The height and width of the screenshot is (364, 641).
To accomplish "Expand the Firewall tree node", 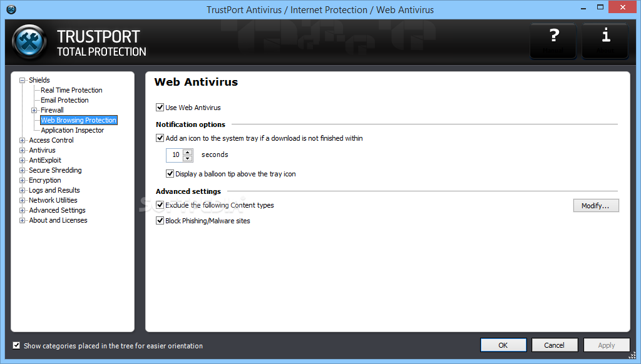I will coord(34,110).
